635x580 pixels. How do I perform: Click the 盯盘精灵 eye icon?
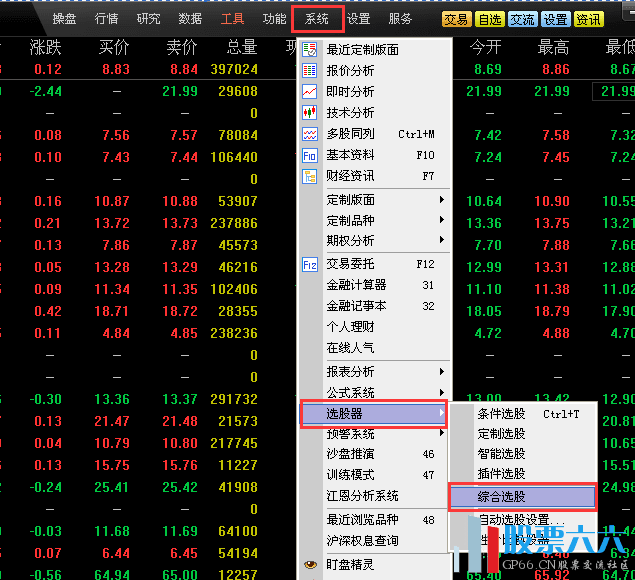(310, 564)
